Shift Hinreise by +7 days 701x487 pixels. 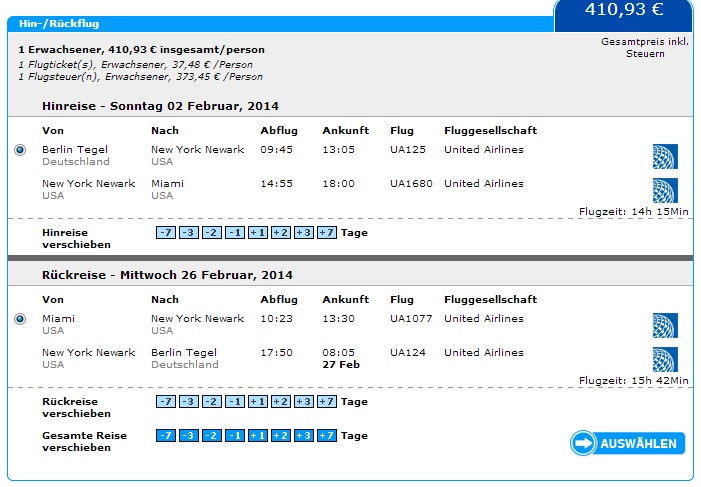(x=327, y=233)
